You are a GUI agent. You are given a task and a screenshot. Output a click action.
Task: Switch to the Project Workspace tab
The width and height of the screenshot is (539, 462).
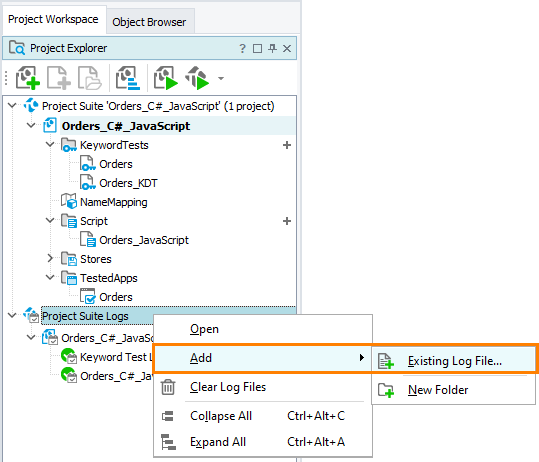53,19
